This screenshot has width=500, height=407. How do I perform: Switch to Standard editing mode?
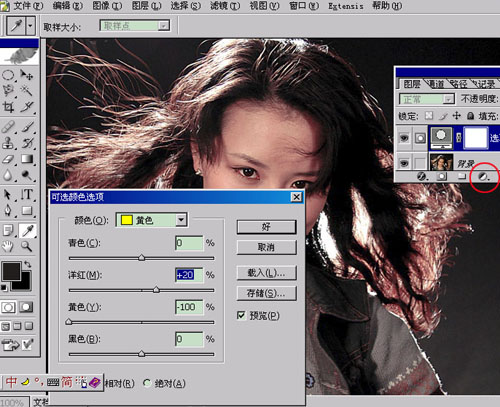tap(8, 307)
